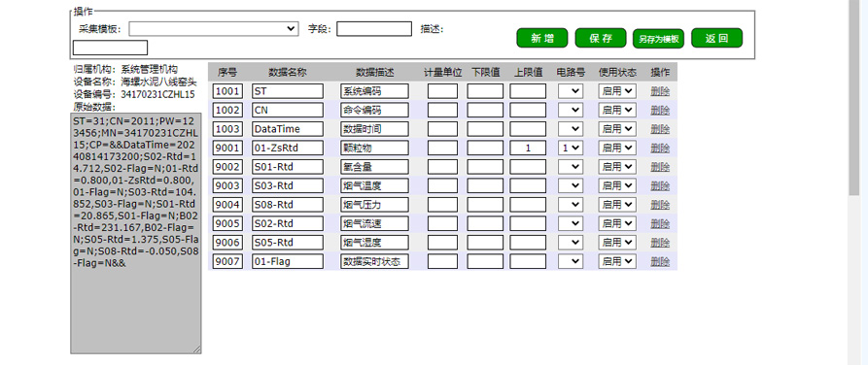The height and width of the screenshot is (365, 868).
Task: Click the 系统管理机构 organization text
Action: 149,69
